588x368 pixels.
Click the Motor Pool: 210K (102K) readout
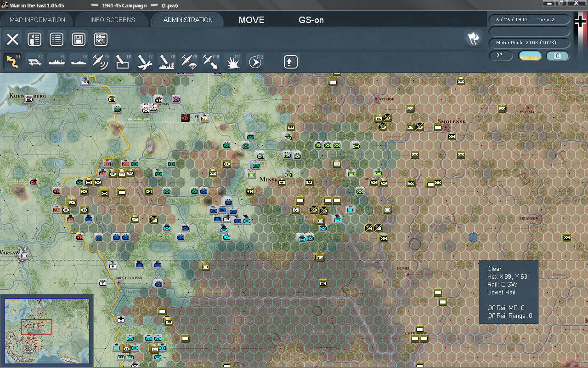[x=529, y=43]
